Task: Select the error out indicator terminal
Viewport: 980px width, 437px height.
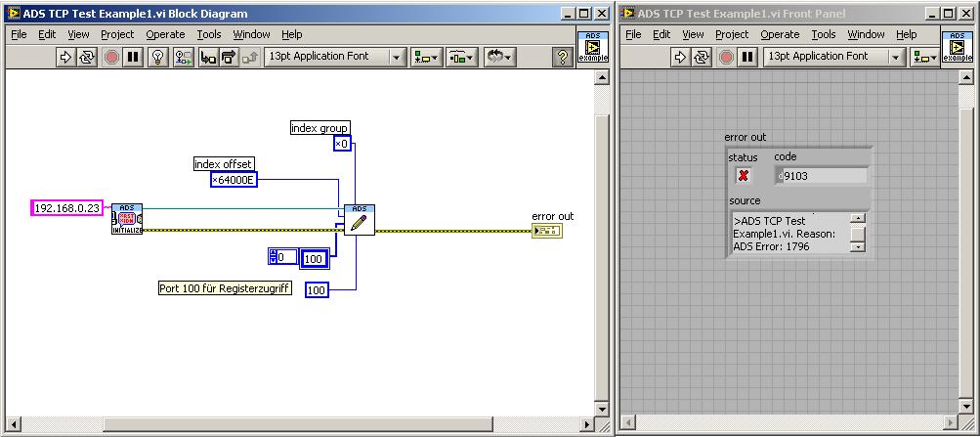Action: click(547, 232)
